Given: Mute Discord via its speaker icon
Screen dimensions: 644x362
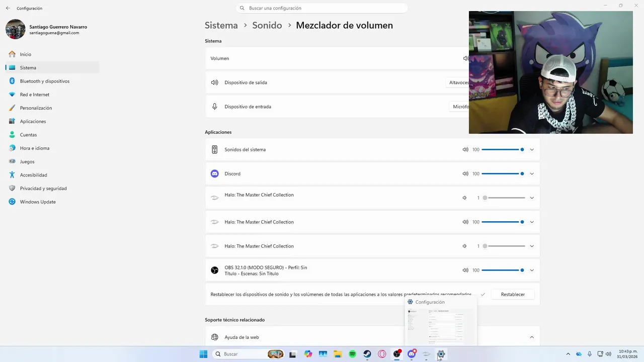Looking at the screenshot, I should (x=465, y=173).
